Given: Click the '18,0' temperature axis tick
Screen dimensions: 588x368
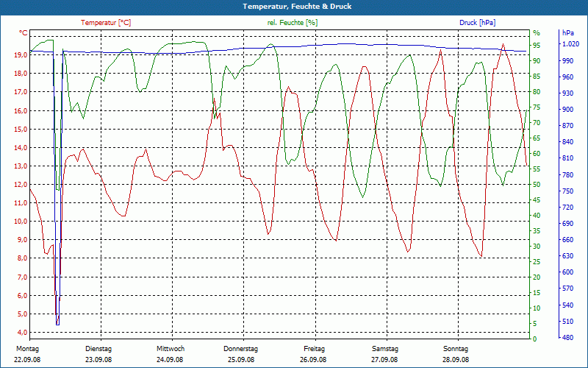Looking at the screenshot, I should point(21,74).
